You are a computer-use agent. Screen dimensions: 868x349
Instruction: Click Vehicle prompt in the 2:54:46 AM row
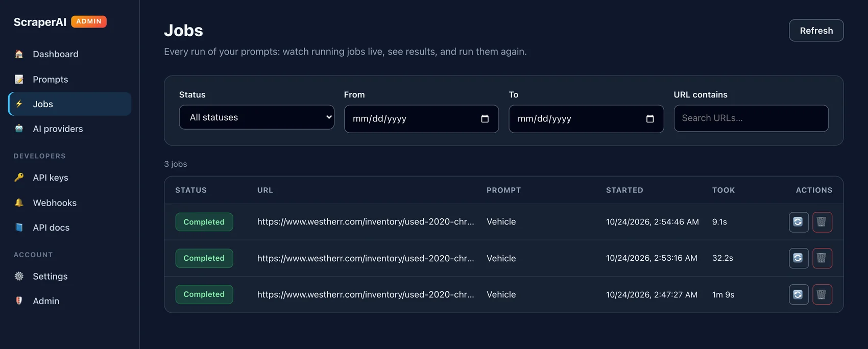pyautogui.click(x=501, y=222)
